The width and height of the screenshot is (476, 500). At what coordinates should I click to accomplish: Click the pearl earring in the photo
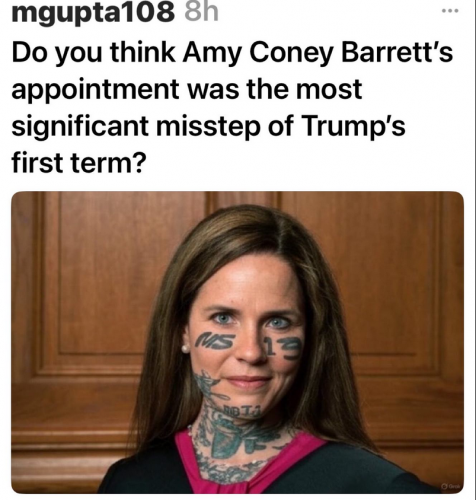click(185, 349)
